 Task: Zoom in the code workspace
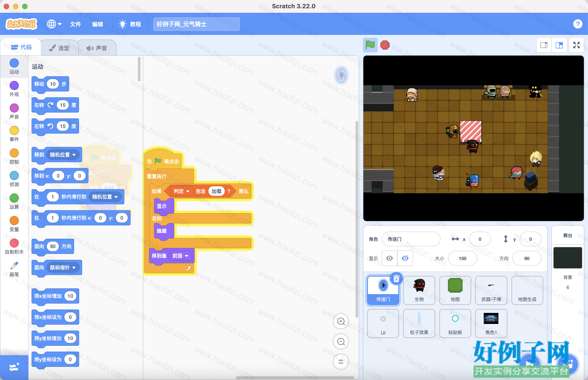pyautogui.click(x=341, y=321)
